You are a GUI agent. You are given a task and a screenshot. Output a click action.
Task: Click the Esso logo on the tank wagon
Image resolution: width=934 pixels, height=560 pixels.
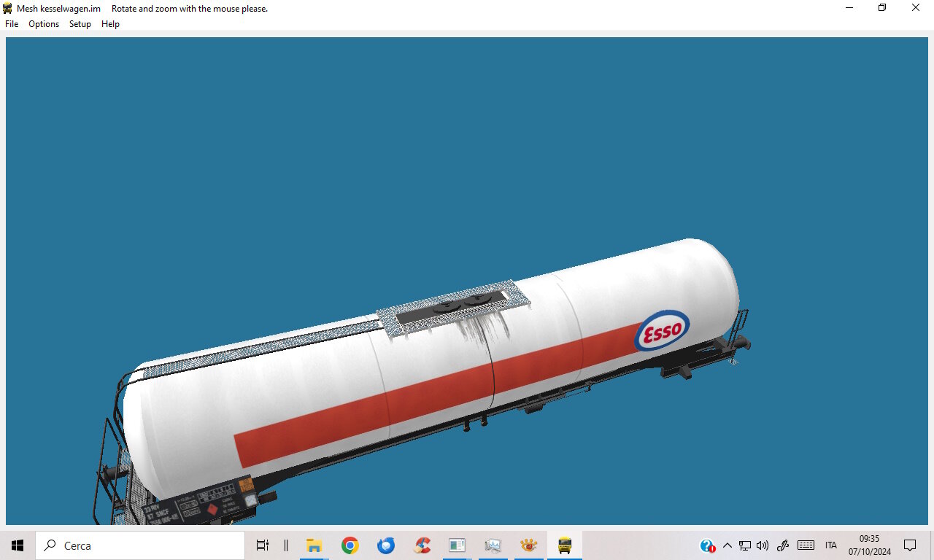point(663,332)
